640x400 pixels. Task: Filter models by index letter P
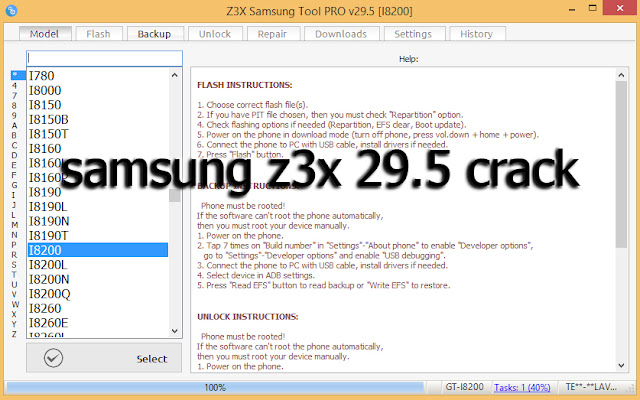click(x=14, y=244)
